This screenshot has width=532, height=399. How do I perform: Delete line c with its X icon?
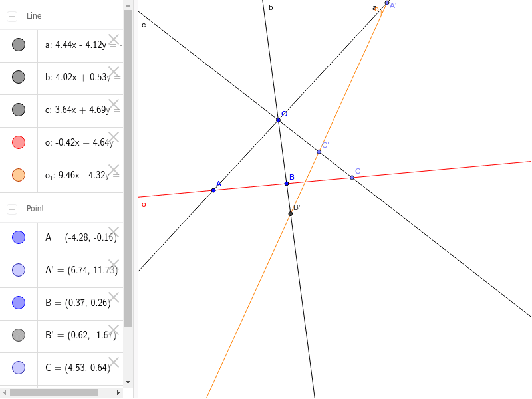click(114, 104)
